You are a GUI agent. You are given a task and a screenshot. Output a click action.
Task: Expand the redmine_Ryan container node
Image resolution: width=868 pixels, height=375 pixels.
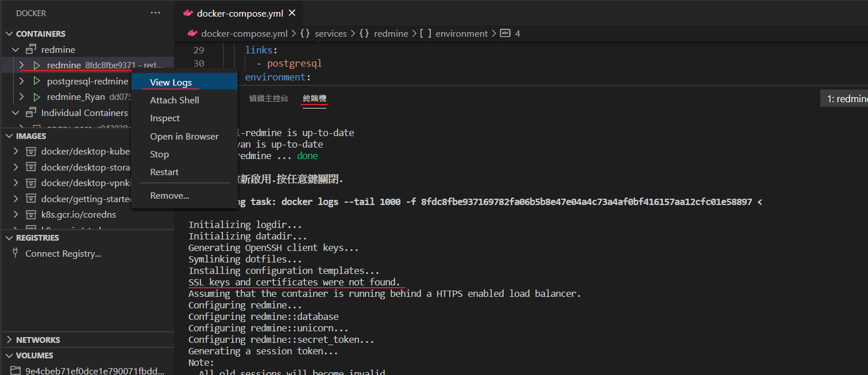point(21,97)
